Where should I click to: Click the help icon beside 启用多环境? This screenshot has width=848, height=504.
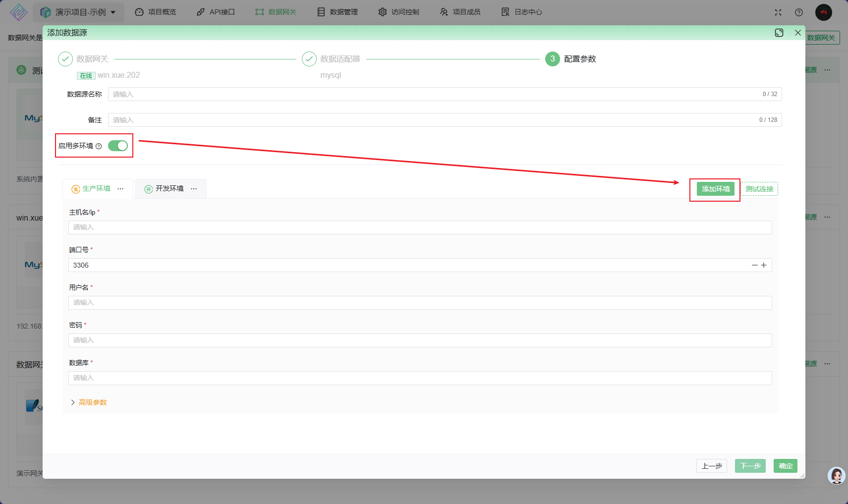pos(99,146)
